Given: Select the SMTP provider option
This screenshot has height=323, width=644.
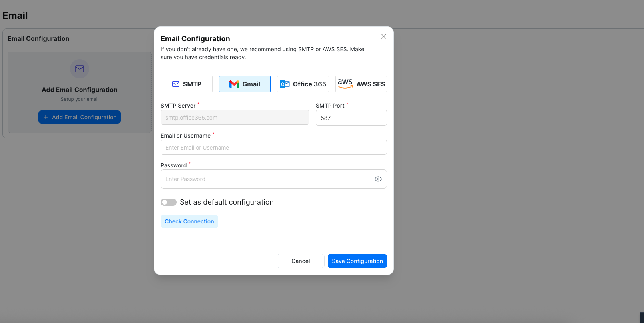Looking at the screenshot, I should click(x=187, y=84).
